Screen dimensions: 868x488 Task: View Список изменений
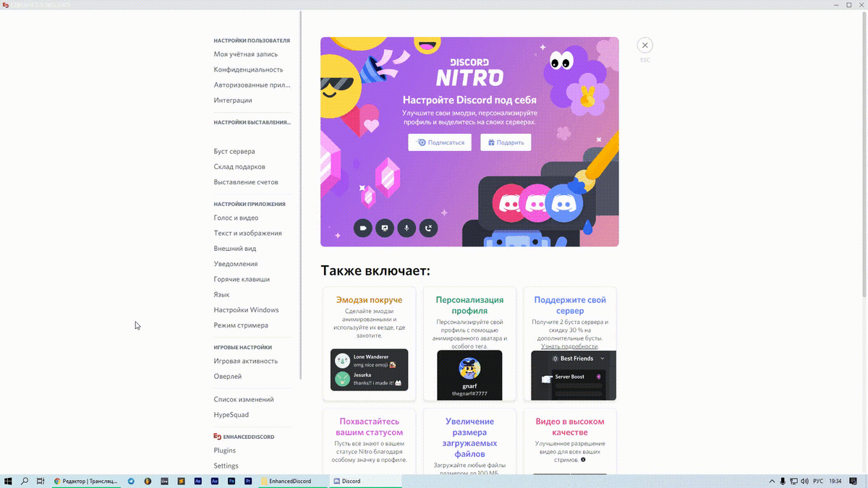click(x=244, y=399)
